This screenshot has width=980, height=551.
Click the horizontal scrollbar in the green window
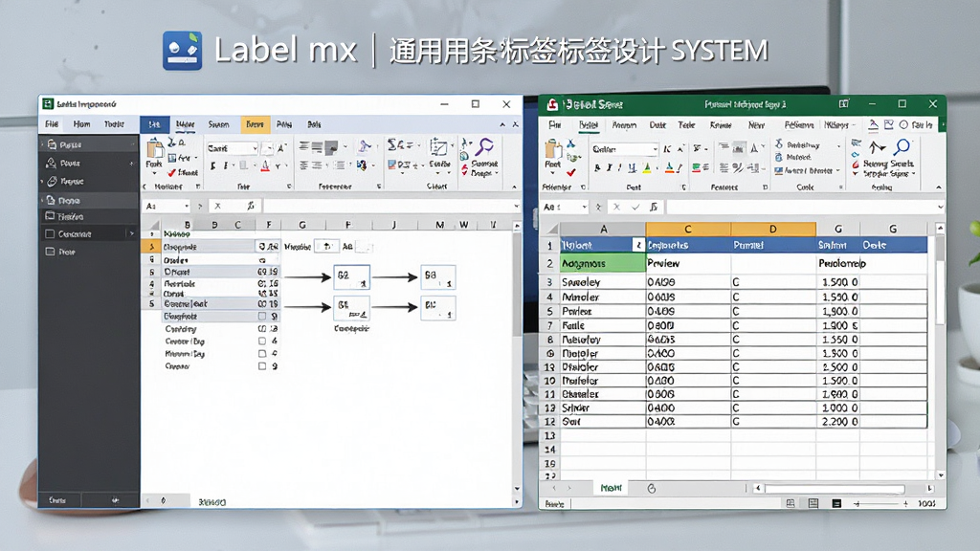(835, 489)
